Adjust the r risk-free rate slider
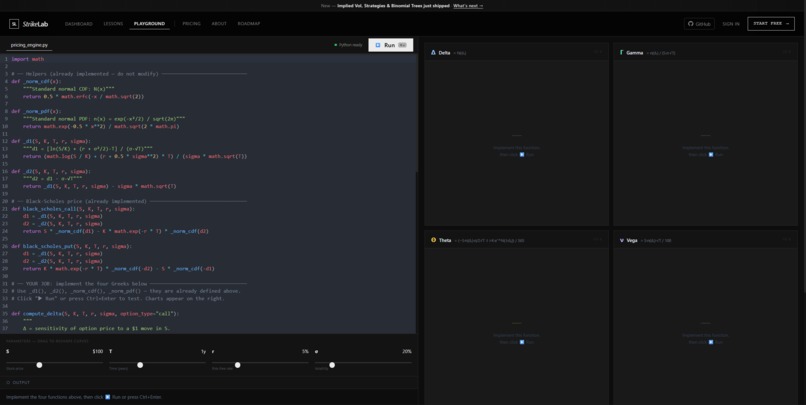The width and height of the screenshot is (806, 405). tap(260, 365)
